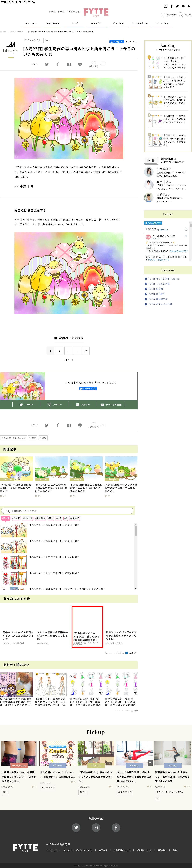Open the ダイエット menu item
Image resolution: width=192 pixels, height=868 pixels.
(x=31, y=23)
